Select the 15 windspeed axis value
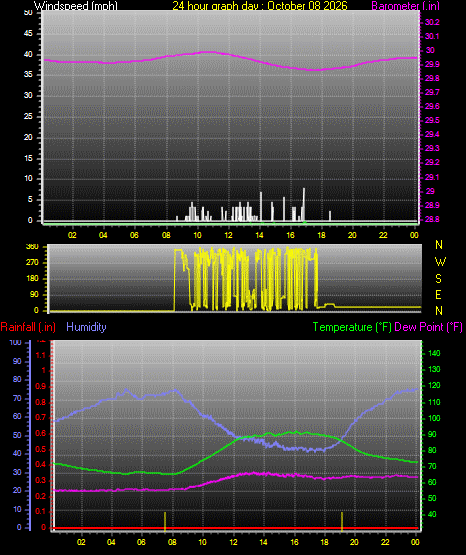 [28, 158]
